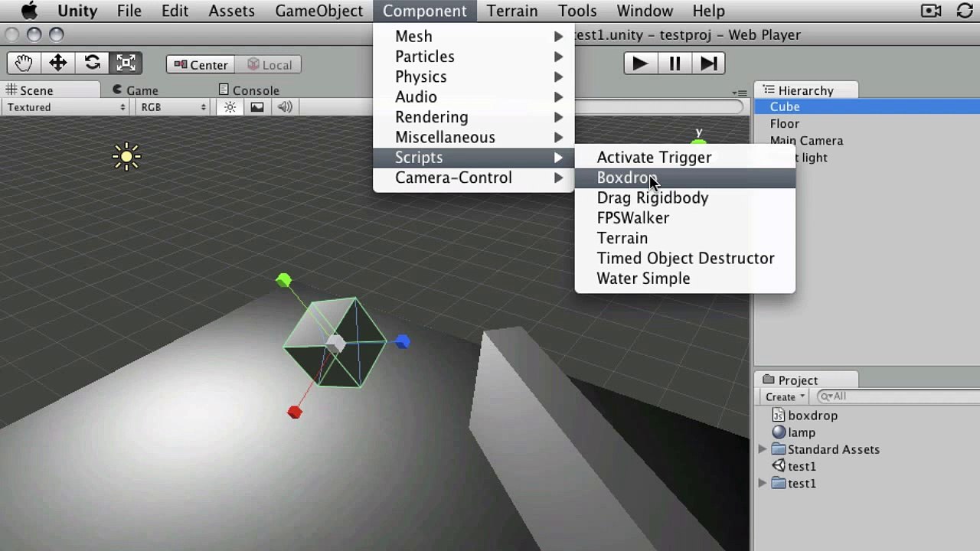The height and width of the screenshot is (551, 980).
Task: Click the camera icon in menu bar
Action: tap(931, 11)
